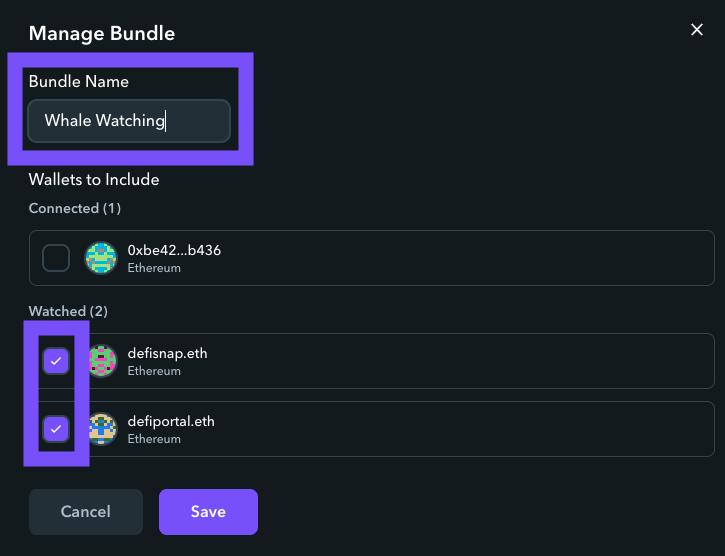Screen dimensions: 725x556
Task: Enable the 0xbe42...b436 wallet checkbox
Action: 56,258
